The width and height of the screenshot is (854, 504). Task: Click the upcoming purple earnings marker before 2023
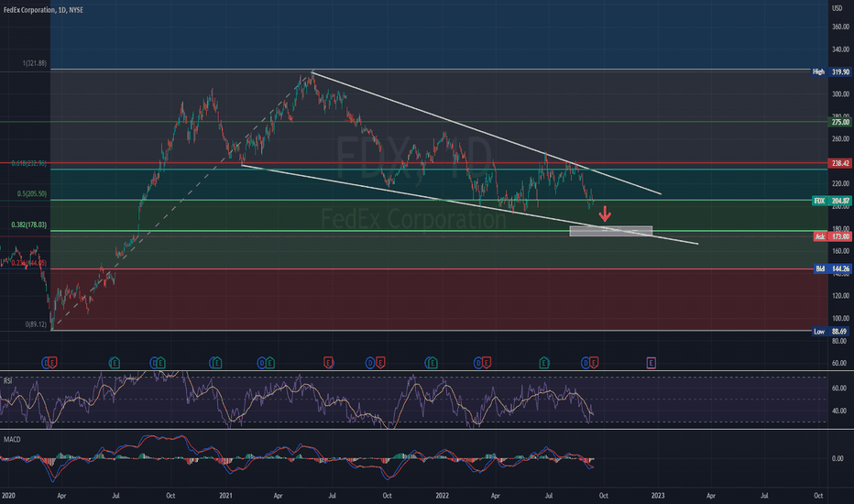click(651, 362)
